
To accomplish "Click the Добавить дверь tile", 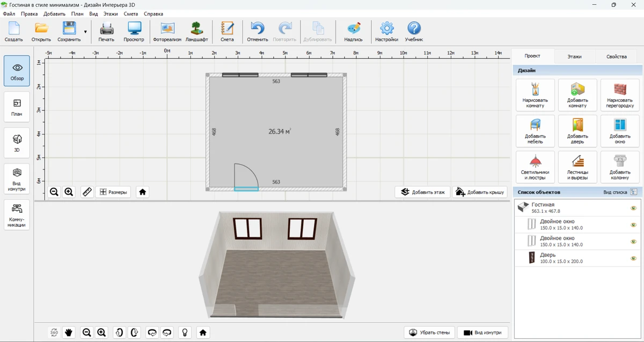I will click(577, 131).
